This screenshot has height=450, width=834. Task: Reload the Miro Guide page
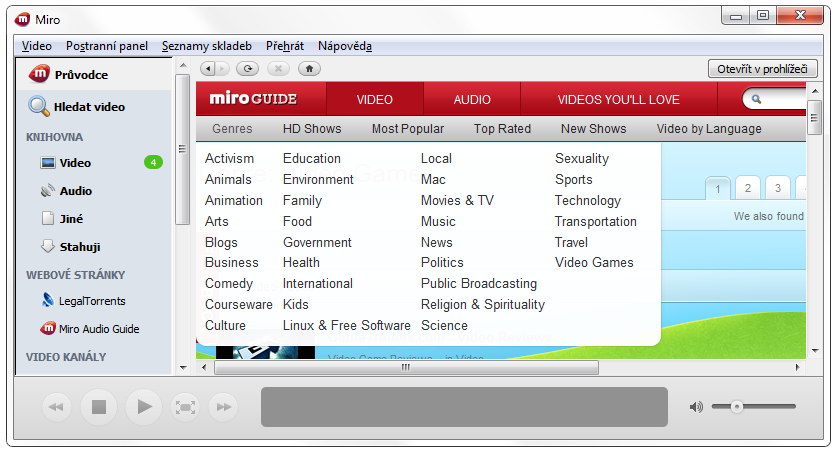click(x=247, y=69)
